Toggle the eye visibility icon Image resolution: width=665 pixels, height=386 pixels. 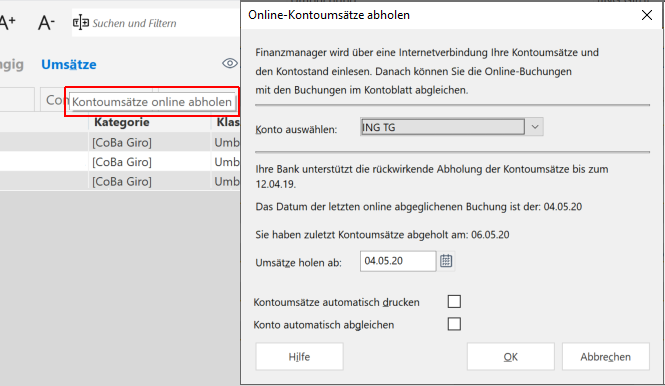229,63
